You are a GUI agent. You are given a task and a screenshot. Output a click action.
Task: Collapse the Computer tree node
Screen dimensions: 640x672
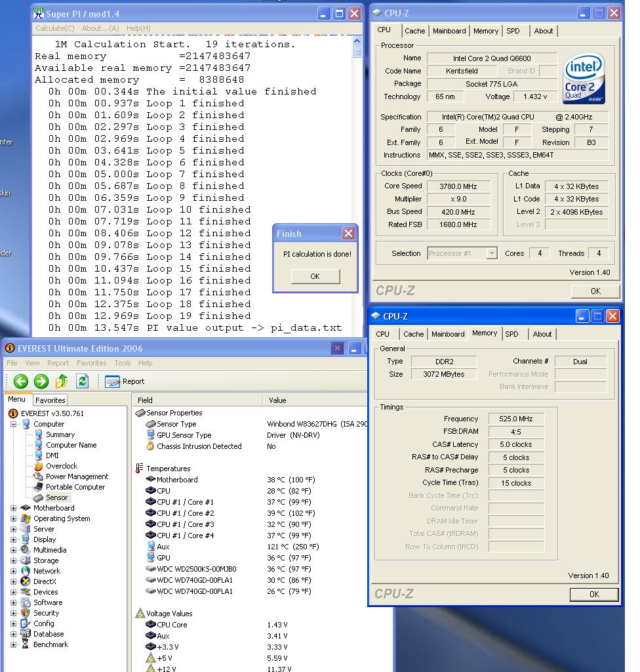(14, 424)
